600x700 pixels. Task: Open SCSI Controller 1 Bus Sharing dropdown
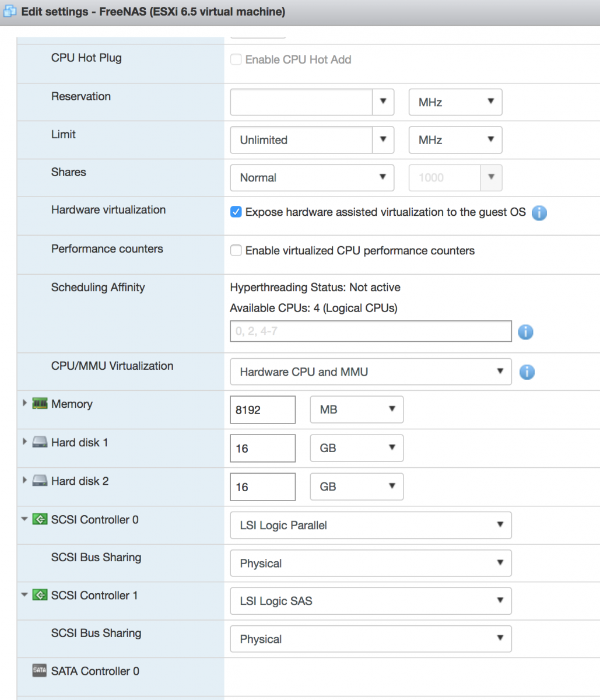pos(371,639)
